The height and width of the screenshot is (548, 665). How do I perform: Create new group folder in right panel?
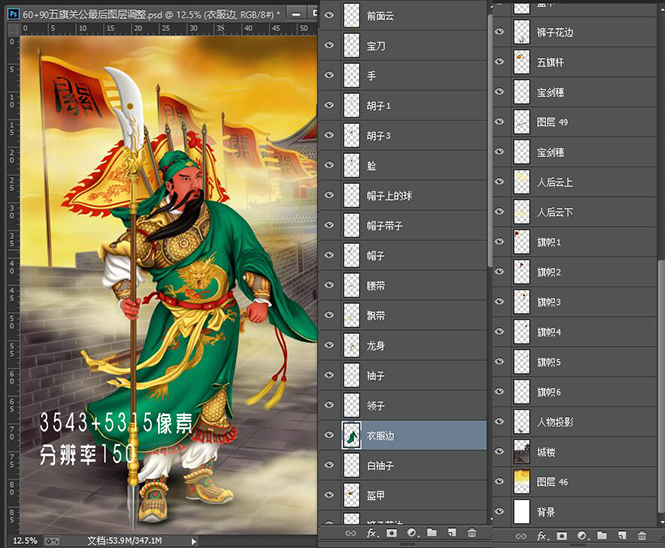coord(602,536)
